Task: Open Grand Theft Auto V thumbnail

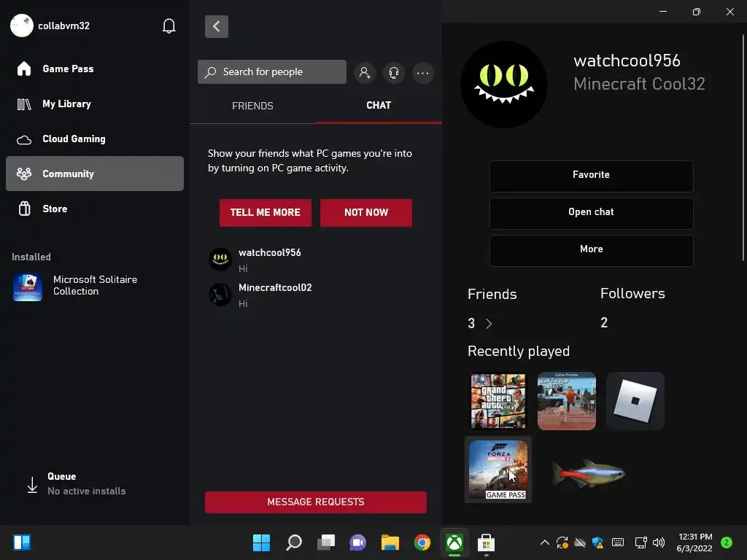Action: pyautogui.click(x=498, y=401)
